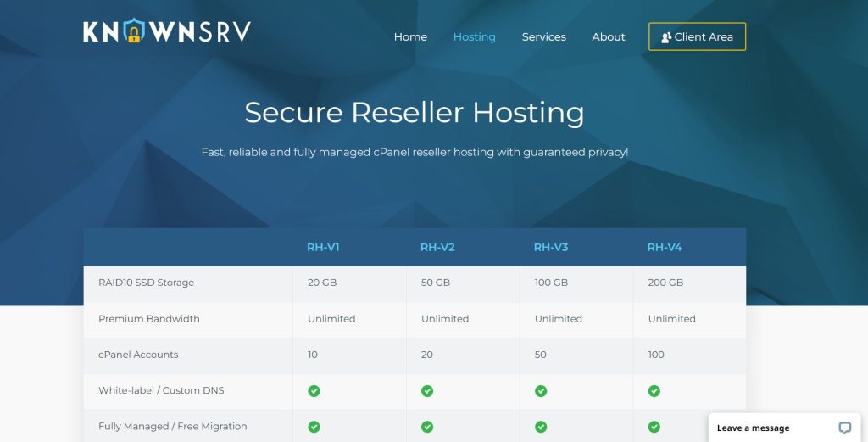Click the chat bubble icon
Image resolution: width=868 pixels, height=442 pixels.
click(x=844, y=428)
